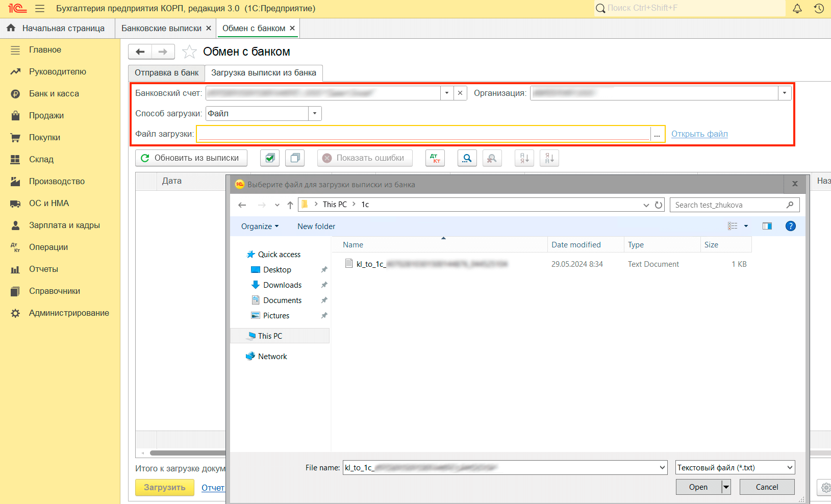Toggle the preview pane in file dialog
The image size is (831, 504).
pos(767,226)
